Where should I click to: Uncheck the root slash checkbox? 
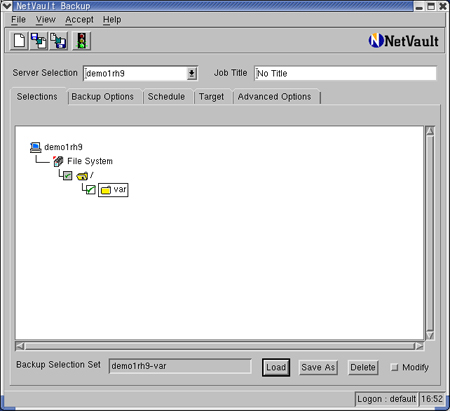pos(68,176)
